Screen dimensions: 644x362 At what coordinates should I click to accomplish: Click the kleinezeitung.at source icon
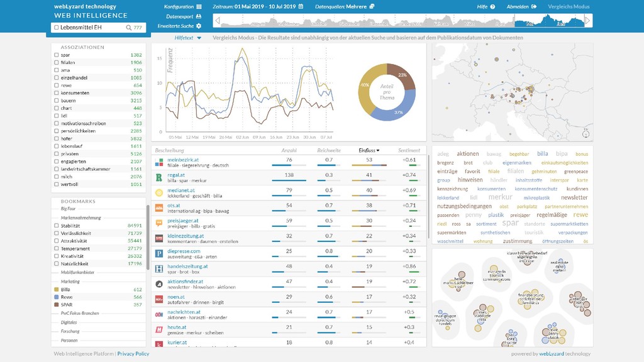(159, 238)
